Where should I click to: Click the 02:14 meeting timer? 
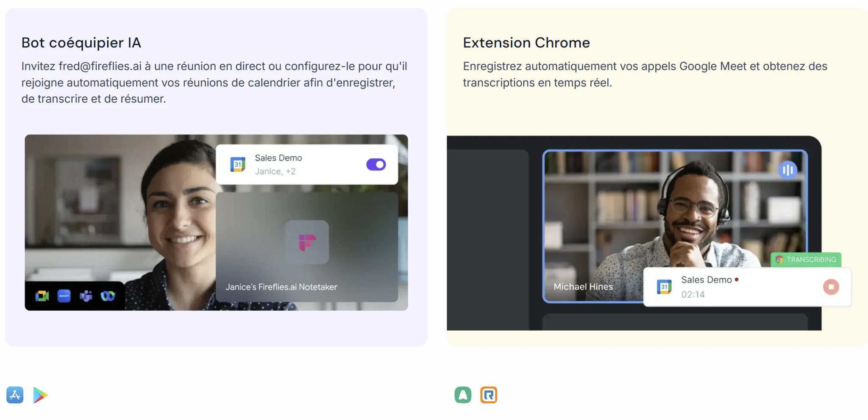pos(693,295)
